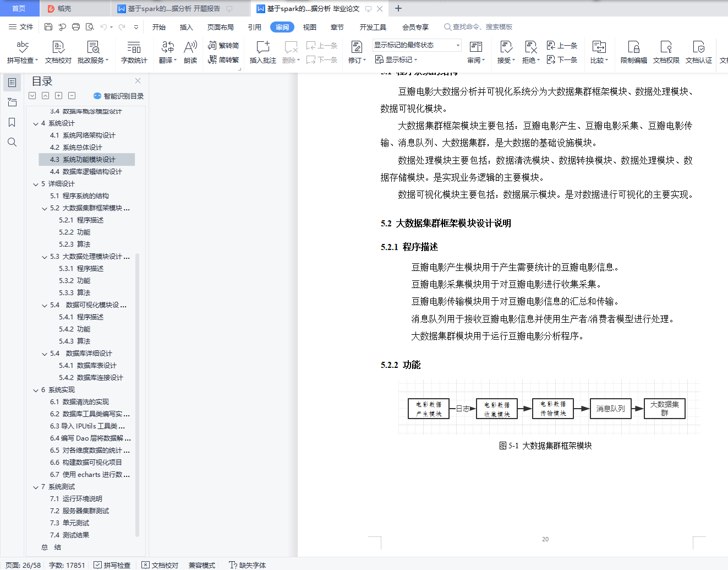This screenshot has height=570, width=728.
Task: Open the 拼写检查 spell check tool
Action: pos(23,52)
